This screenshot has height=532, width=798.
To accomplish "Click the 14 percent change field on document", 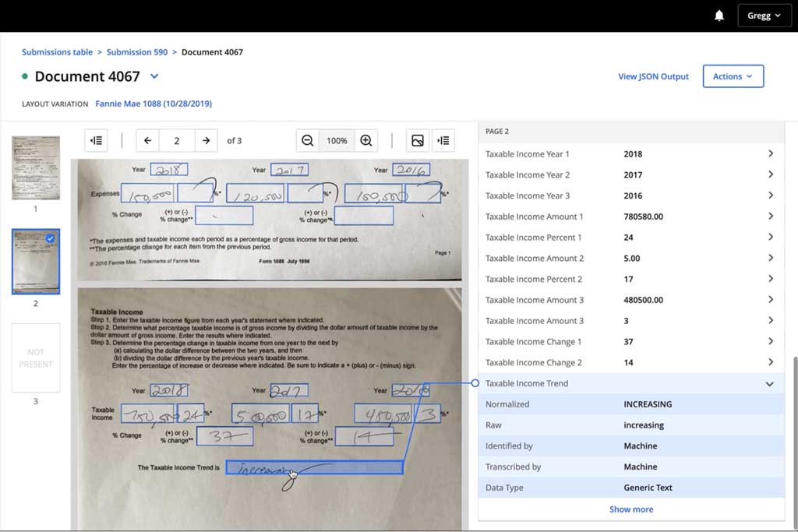I will 365,436.
